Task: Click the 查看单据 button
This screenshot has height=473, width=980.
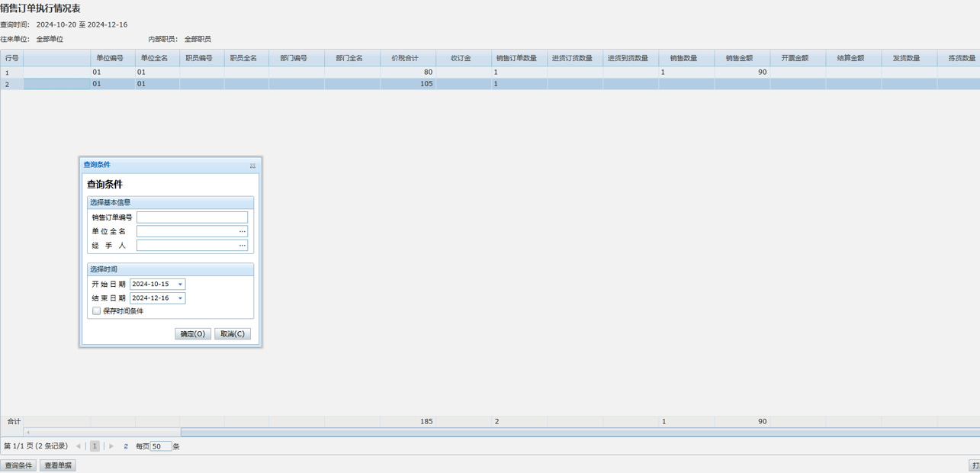Action: click(58, 465)
